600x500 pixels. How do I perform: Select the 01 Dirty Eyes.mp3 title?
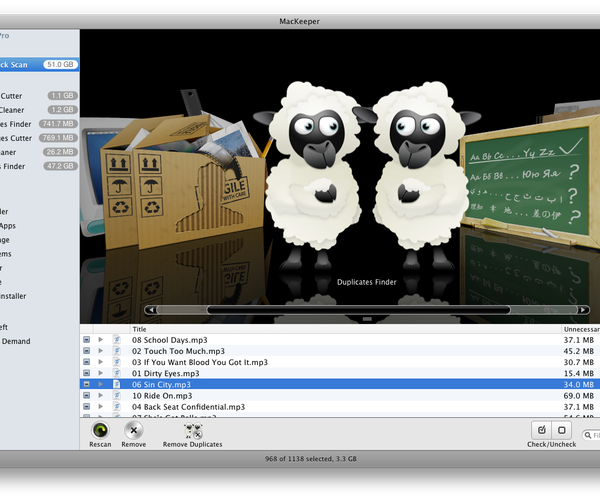click(166, 373)
